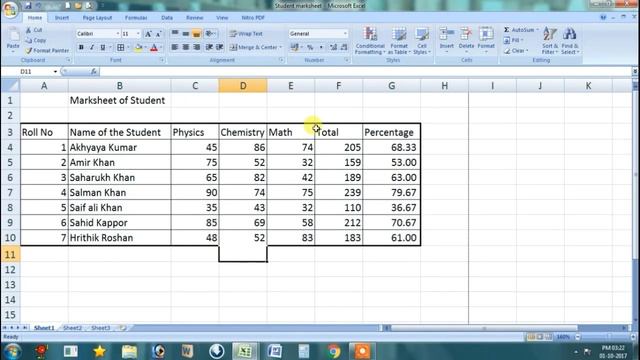Image resolution: width=640 pixels, height=360 pixels.
Task: Open the View tab
Action: (222, 18)
